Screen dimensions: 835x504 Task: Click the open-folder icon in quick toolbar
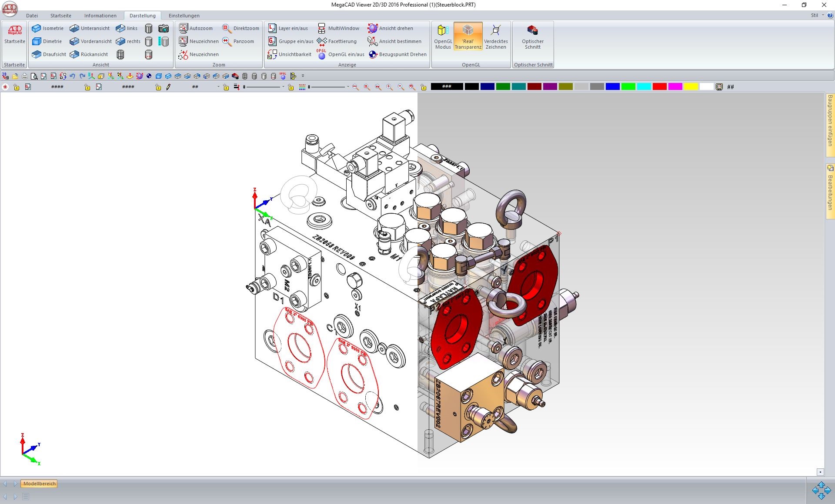(15, 76)
